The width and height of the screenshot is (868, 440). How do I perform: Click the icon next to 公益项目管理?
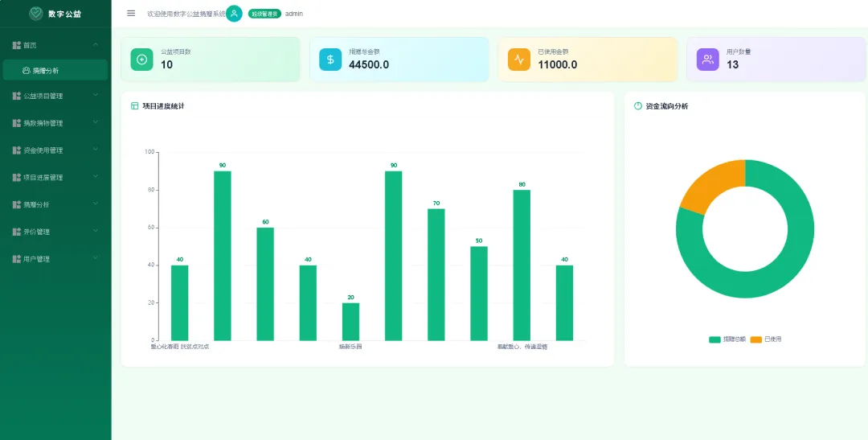click(17, 96)
